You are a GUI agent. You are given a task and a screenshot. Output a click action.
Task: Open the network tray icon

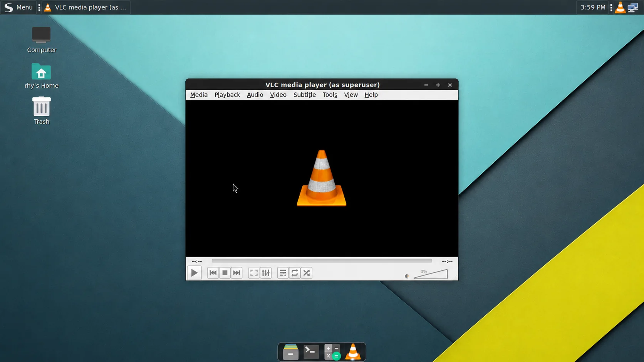click(x=633, y=7)
